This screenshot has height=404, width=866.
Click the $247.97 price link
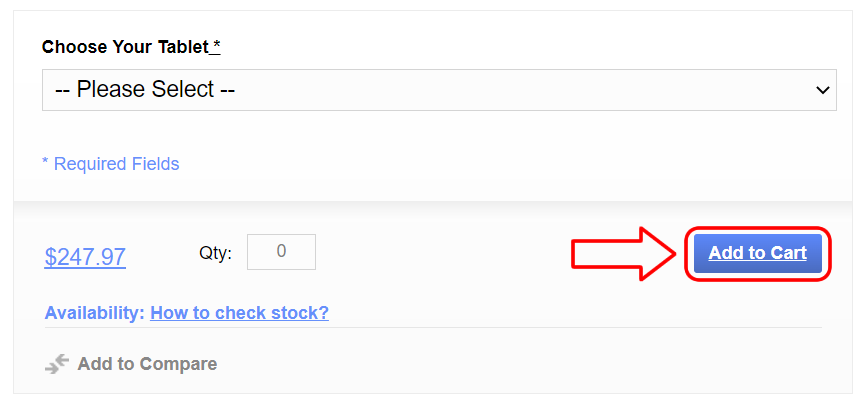pos(85,257)
